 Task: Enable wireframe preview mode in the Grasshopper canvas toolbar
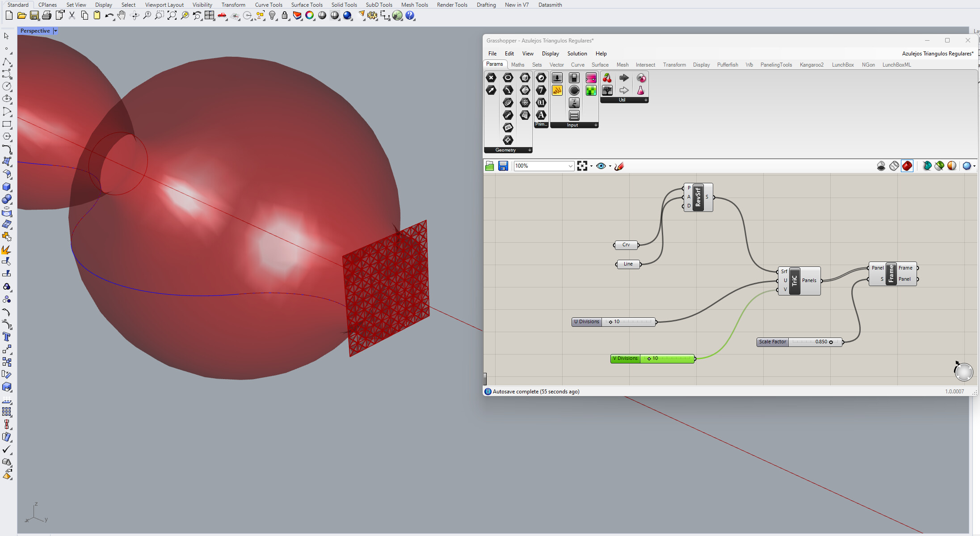click(894, 166)
